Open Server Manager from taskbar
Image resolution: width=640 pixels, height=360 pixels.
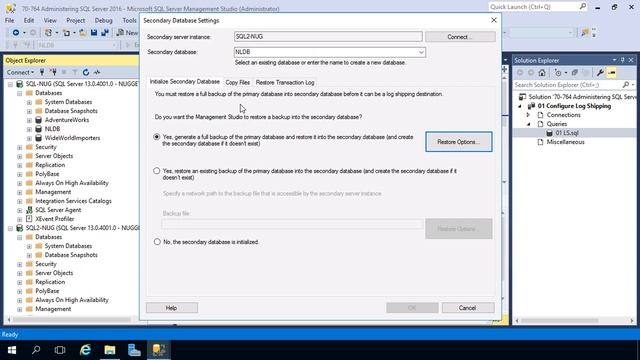point(134,350)
